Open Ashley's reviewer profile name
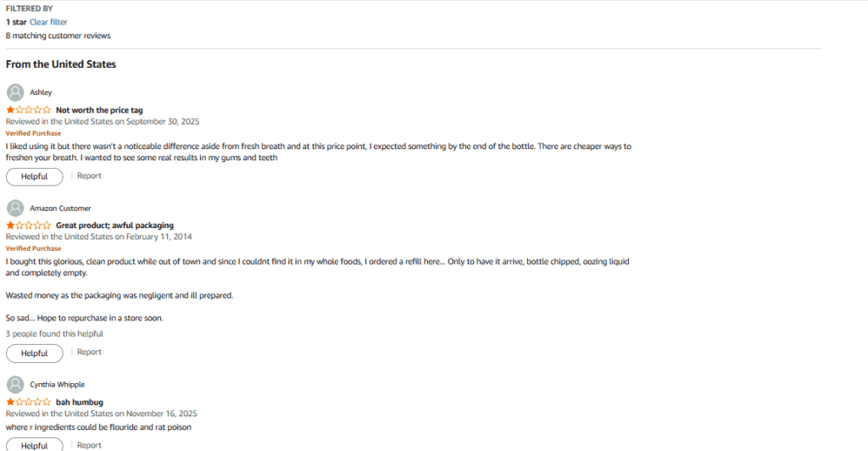The image size is (868, 451). (x=41, y=92)
